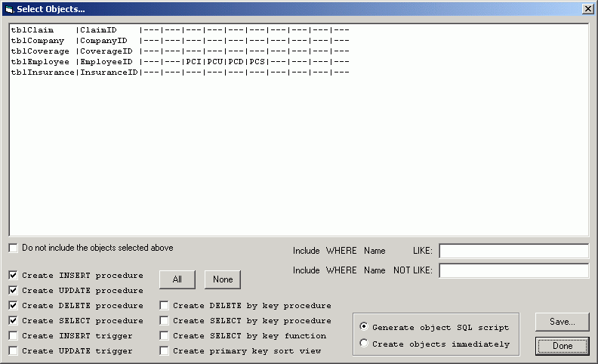Select Create objects immediately radio button
Screen dimensions: 598x364
(x=365, y=344)
